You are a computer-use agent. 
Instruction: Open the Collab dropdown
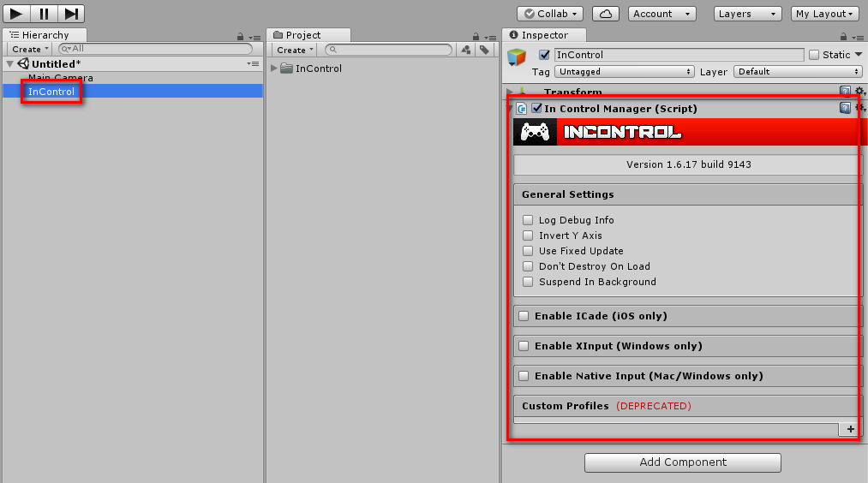tap(551, 14)
